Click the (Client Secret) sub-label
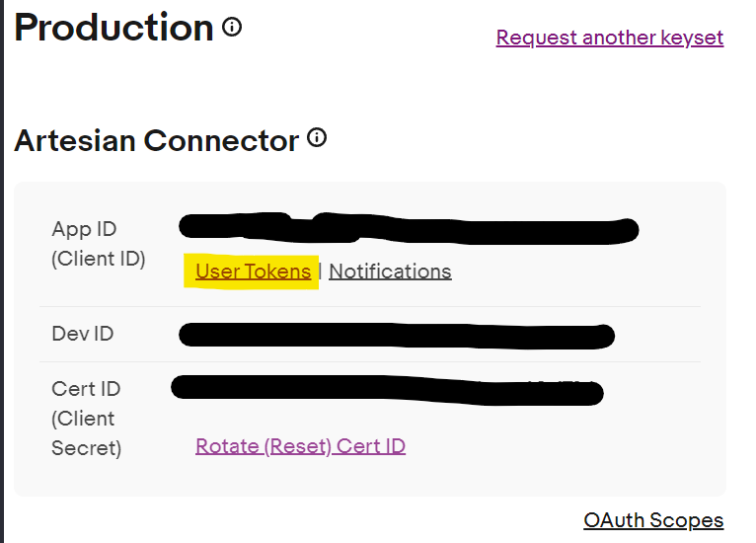 [x=85, y=433]
